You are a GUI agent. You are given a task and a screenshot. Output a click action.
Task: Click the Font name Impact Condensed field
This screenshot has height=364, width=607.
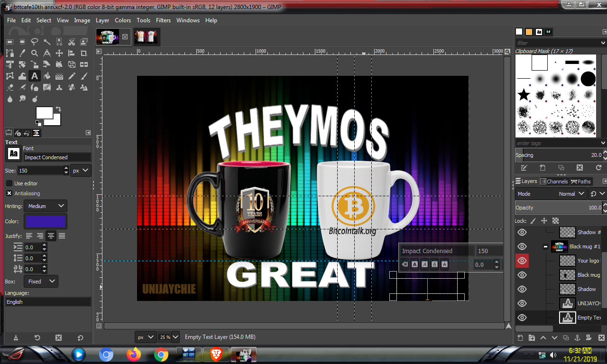click(x=57, y=157)
